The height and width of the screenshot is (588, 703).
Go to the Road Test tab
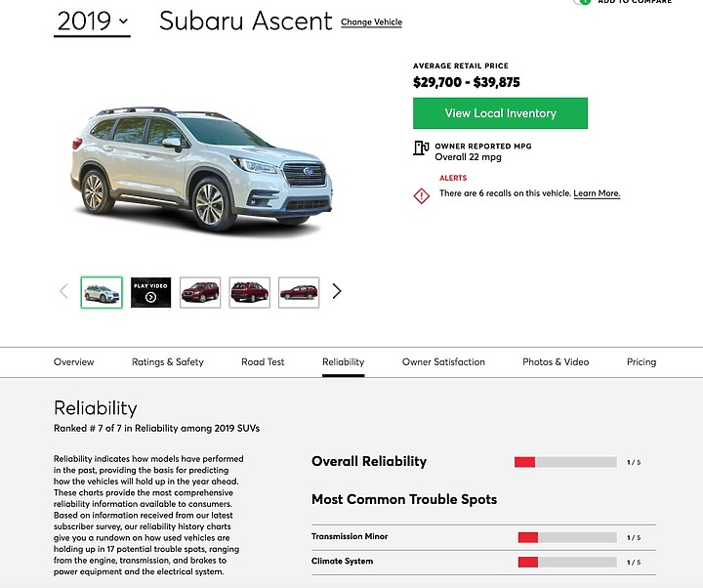point(263,361)
